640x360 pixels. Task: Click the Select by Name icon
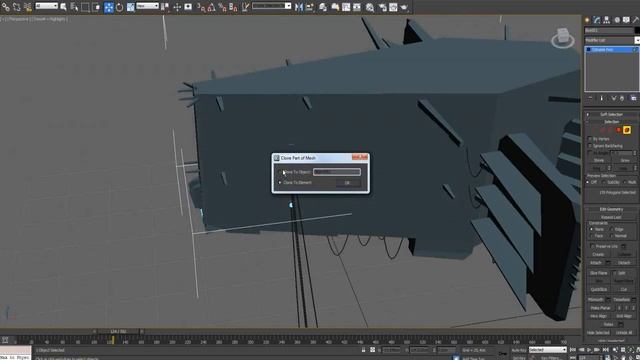coord(74,7)
